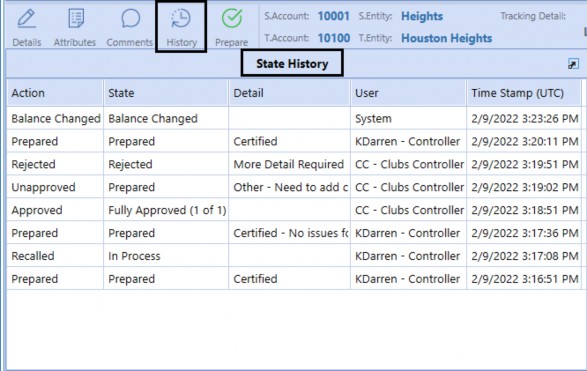Select the timestamp 2/9/2022 3:17:36 PM
Screen dimensions: 587x371
click(x=524, y=233)
